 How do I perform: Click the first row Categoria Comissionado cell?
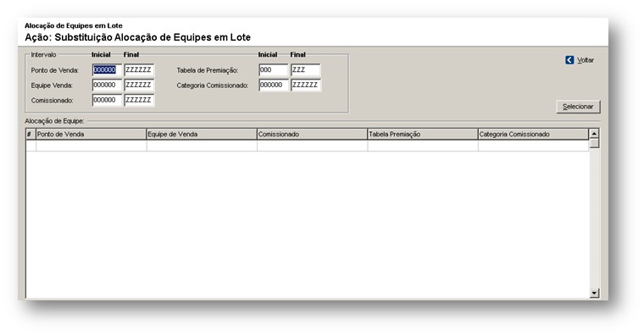pyautogui.click(x=533, y=146)
